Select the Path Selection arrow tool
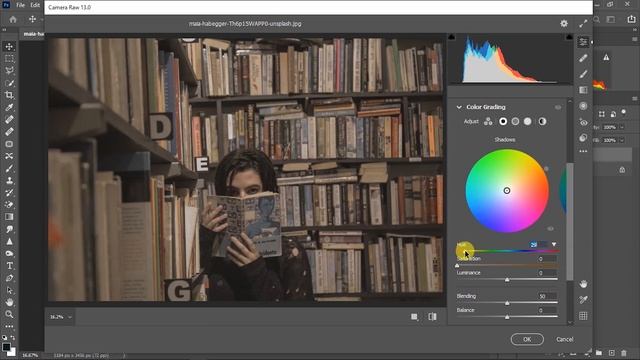Image resolution: width=640 pixels, height=360 pixels. (x=9, y=290)
